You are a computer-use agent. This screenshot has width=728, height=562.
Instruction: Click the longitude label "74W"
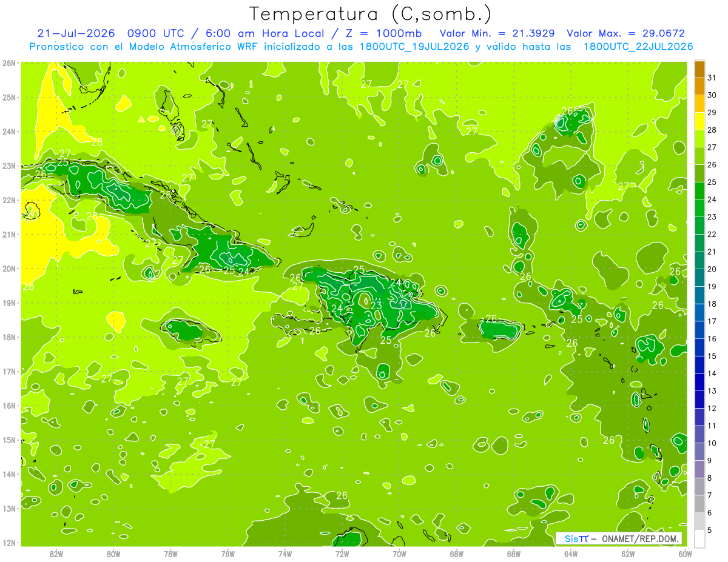pyautogui.click(x=285, y=553)
